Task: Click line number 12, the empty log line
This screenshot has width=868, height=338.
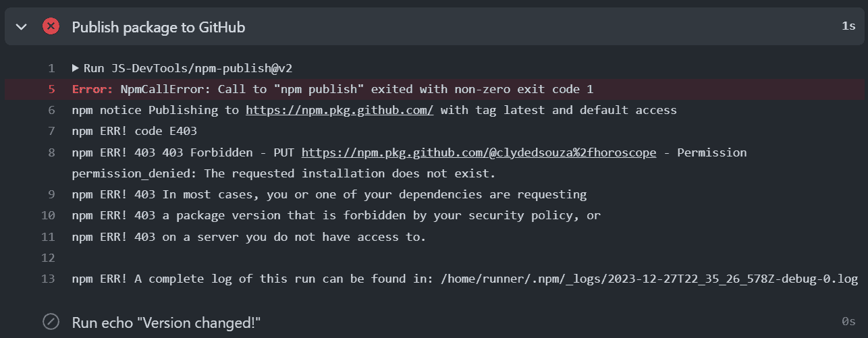Action: (x=49, y=258)
